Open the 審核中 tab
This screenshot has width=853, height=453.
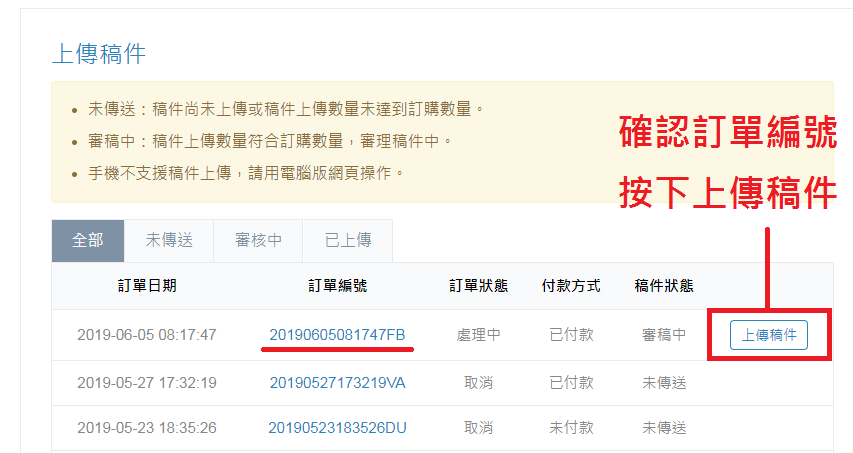(x=258, y=241)
